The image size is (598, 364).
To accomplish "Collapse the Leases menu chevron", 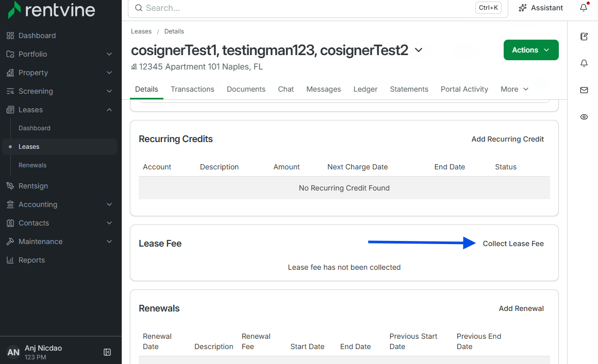I will pyautogui.click(x=109, y=110).
